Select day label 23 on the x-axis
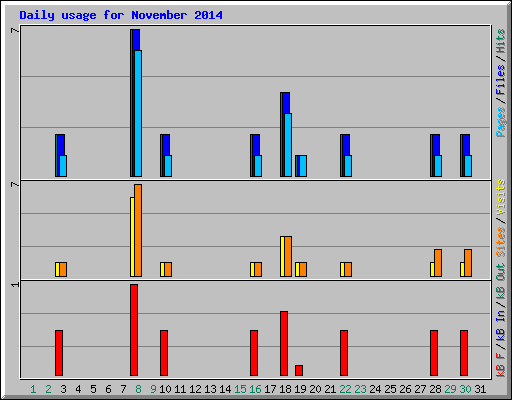Viewport: 512px width, 400px height. point(360,389)
